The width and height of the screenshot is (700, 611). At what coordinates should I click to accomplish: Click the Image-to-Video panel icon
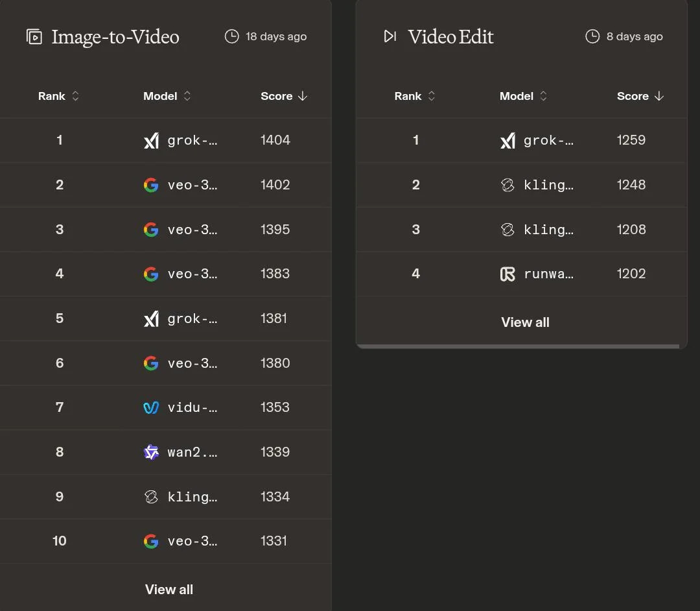pyautogui.click(x=34, y=36)
